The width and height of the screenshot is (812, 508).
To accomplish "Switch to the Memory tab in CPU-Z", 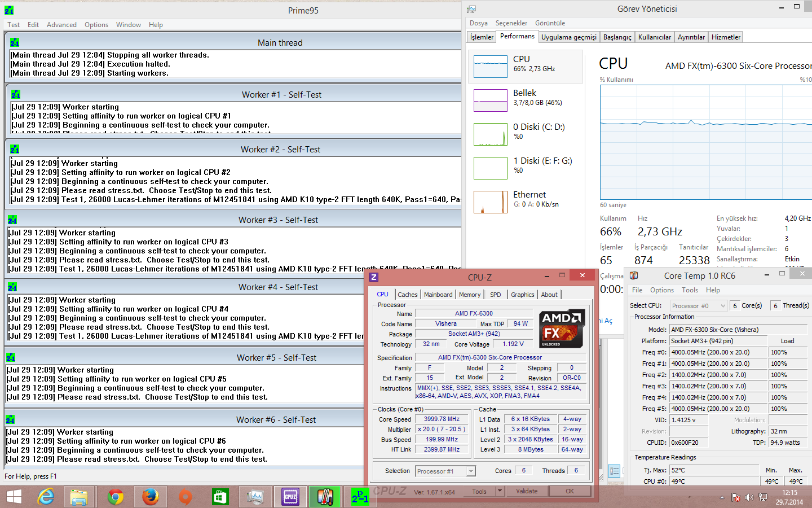I will tap(470, 295).
